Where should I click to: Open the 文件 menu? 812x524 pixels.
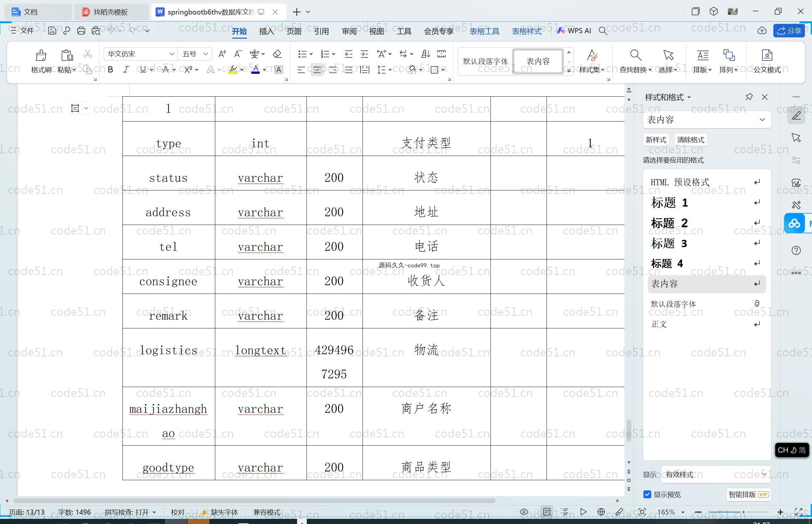coord(23,31)
